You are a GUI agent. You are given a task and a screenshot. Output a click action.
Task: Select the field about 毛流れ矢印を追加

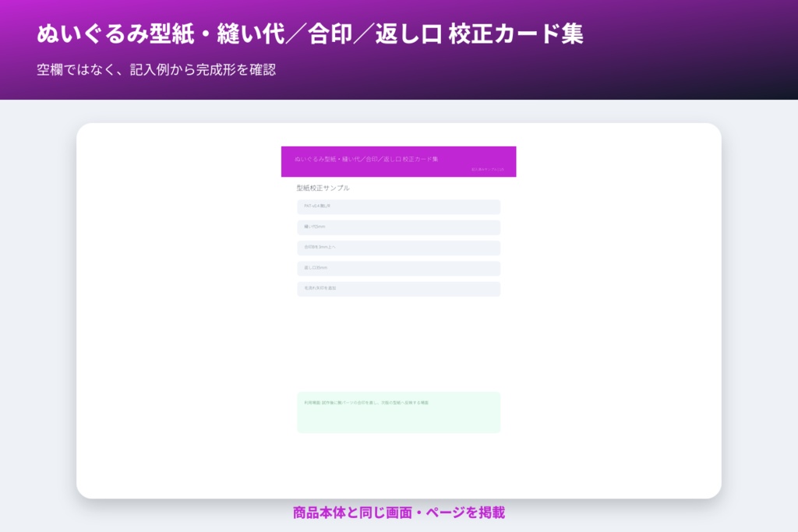pyautogui.click(x=398, y=289)
